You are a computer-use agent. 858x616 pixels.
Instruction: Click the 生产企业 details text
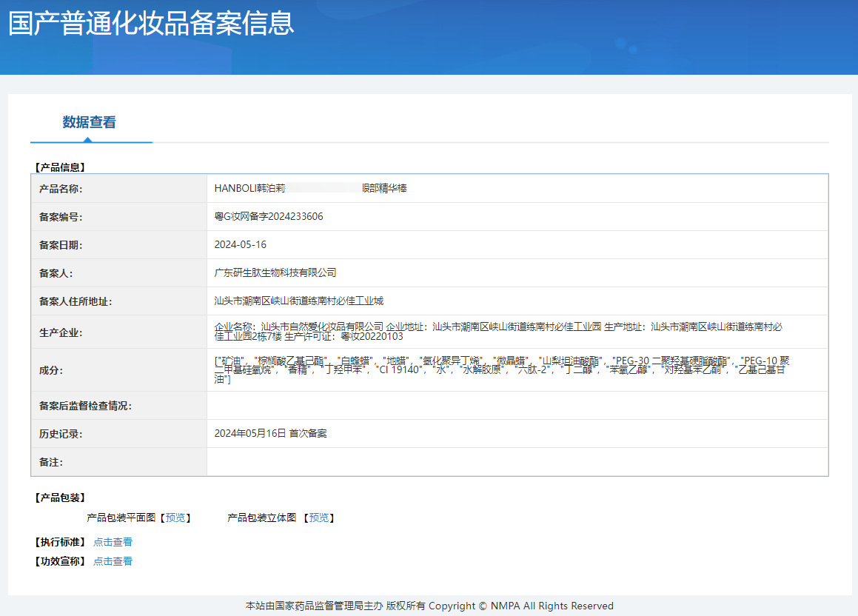point(497,331)
